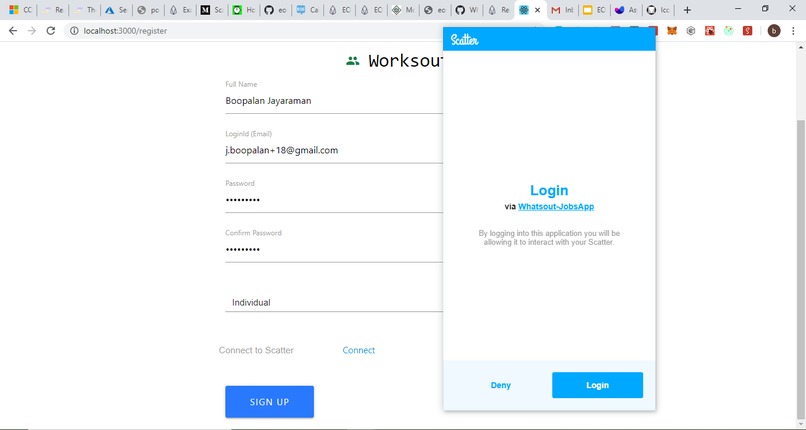806x430 pixels.
Task: Open the red S extension icon
Action: (x=747, y=31)
